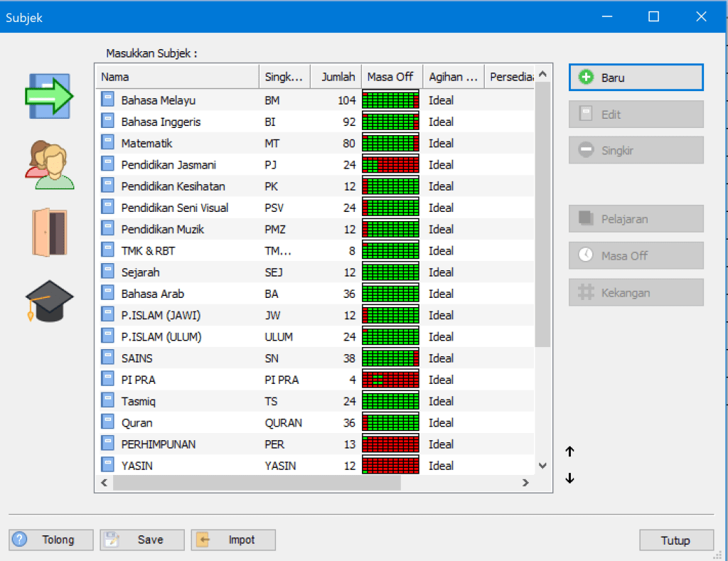Click the Impot button
Screen dimensions: 728x561
[233, 540]
